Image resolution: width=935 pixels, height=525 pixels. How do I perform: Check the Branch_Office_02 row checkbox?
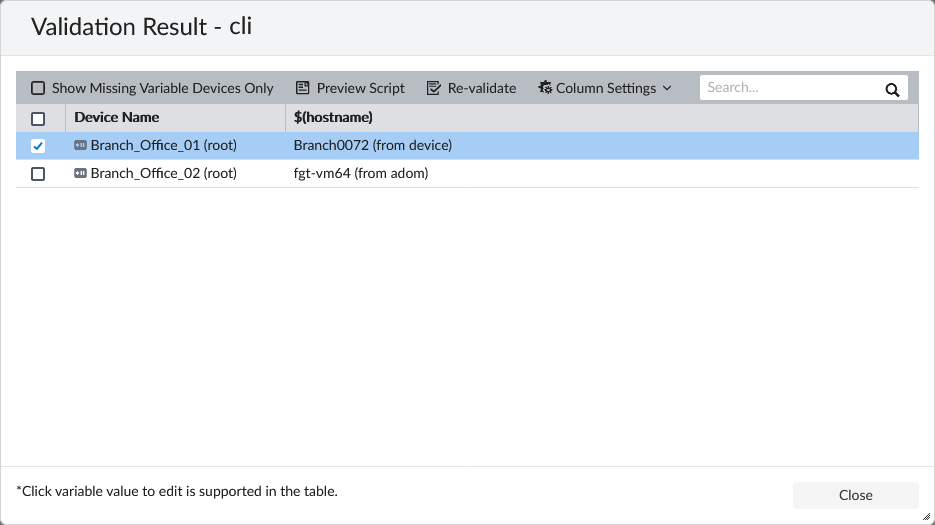[x=38, y=174]
